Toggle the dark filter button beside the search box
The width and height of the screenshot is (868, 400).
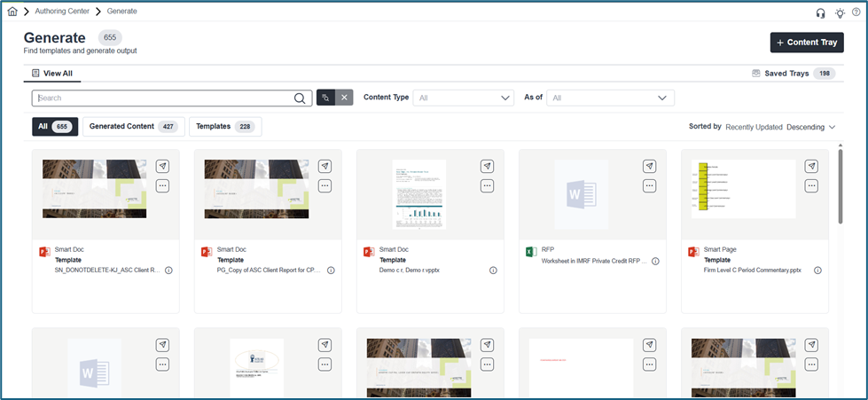[325, 98]
